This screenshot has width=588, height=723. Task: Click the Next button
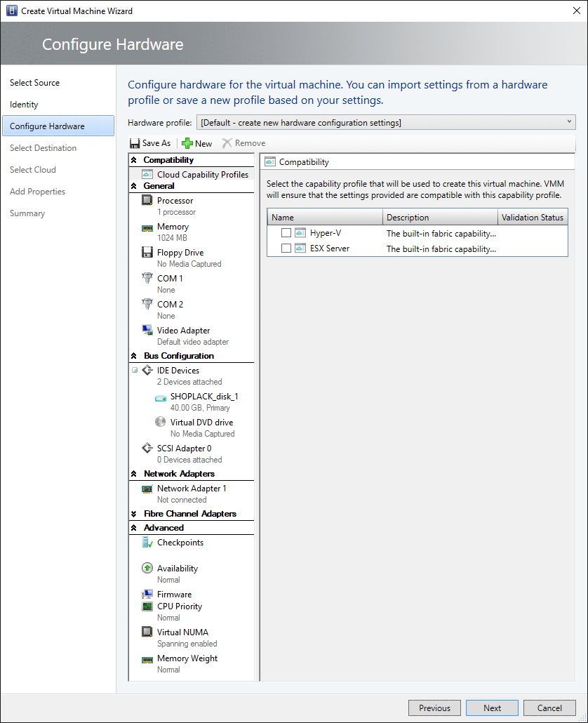pos(492,708)
